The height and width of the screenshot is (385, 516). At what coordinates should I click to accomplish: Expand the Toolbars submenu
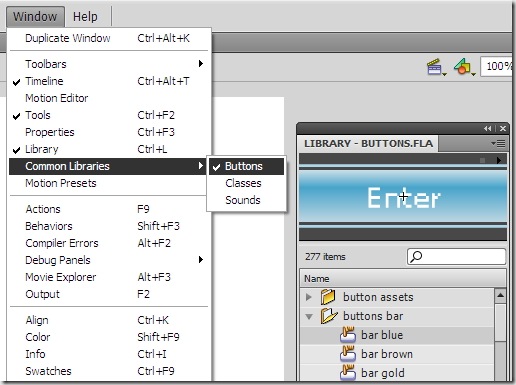[109, 64]
